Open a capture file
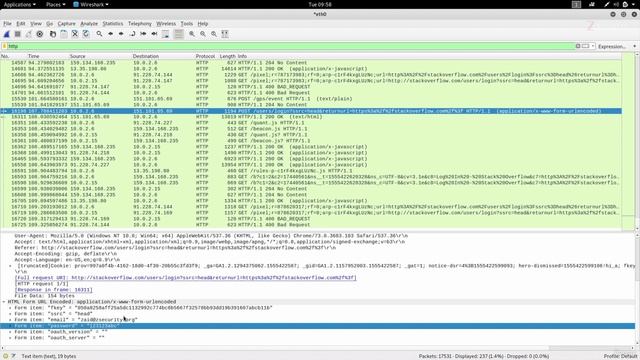The height and width of the screenshot is (360, 640). (x=53, y=34)
